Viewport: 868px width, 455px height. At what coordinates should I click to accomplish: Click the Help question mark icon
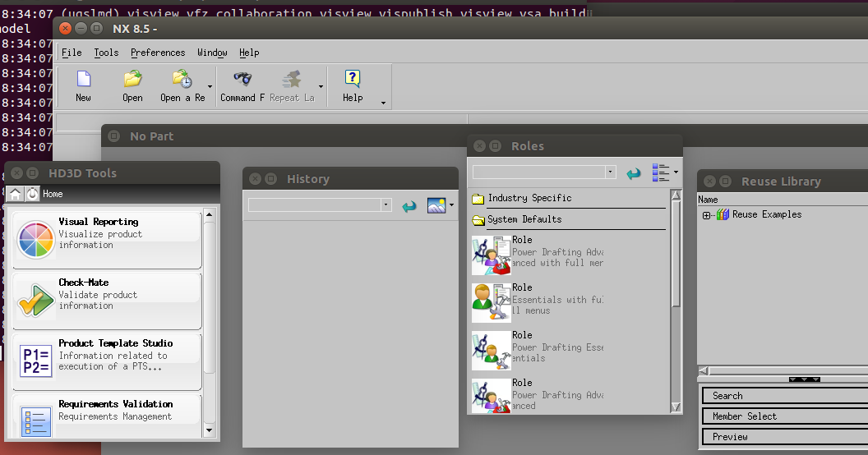(x=353, y=79)
